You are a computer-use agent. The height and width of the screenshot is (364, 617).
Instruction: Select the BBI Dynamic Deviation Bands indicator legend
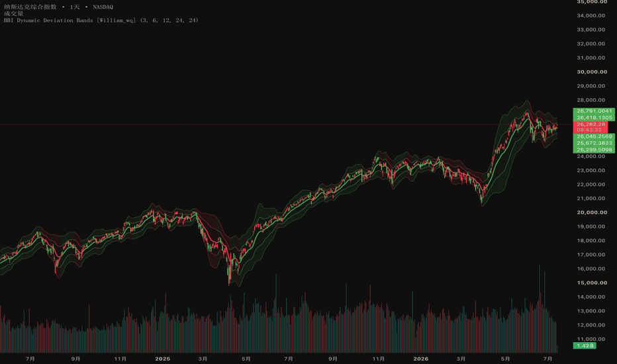101,21
